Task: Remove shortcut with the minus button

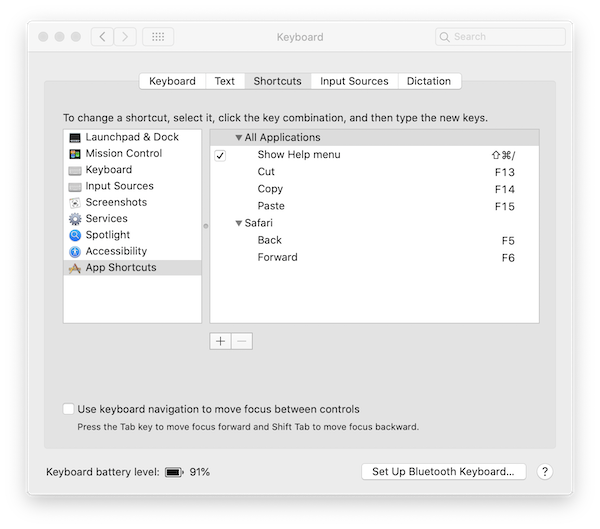Action: (242, 341)
